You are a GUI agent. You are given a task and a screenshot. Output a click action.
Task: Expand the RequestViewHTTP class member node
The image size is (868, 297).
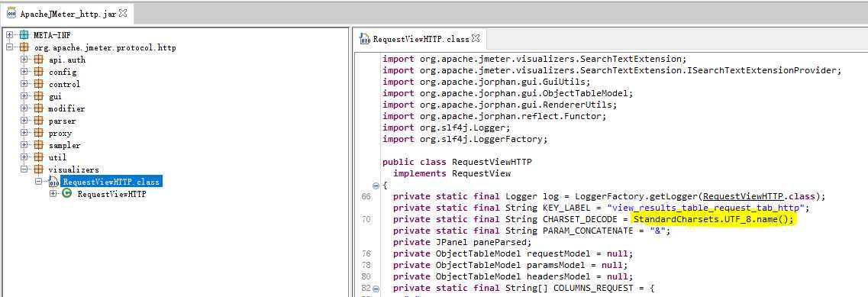tap(53, 193)
